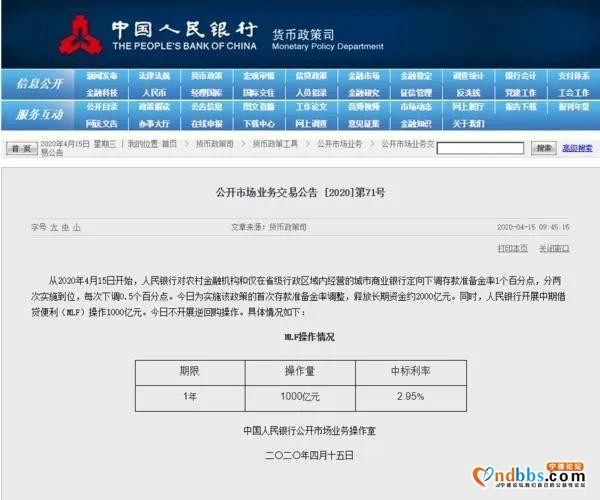Set font size to 小 (small)

coord(76,227)
